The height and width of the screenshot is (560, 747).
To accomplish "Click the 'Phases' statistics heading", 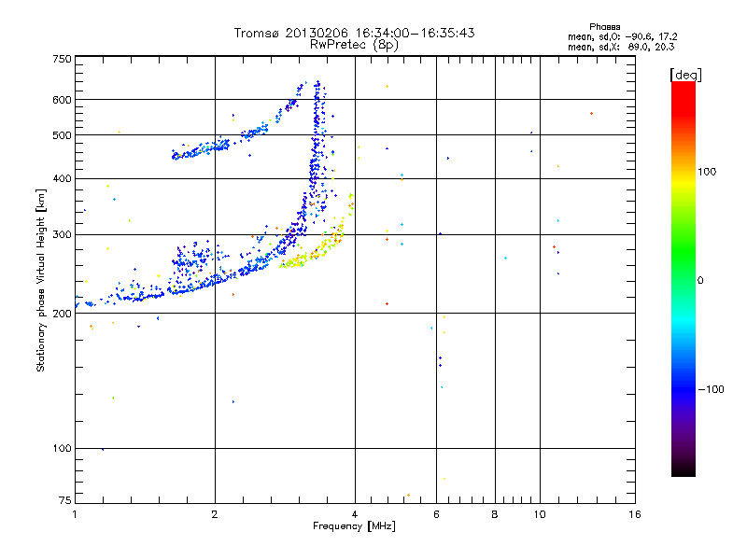I will tap(604, 27).
